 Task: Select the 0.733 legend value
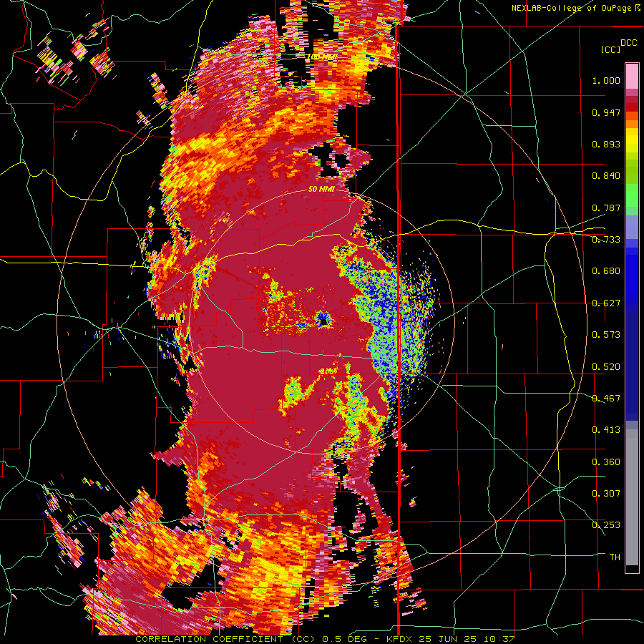coord(606,240)
